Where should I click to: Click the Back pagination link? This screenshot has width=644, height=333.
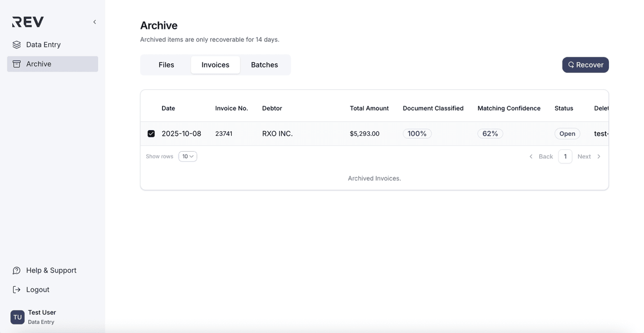(x=546, y=156)
